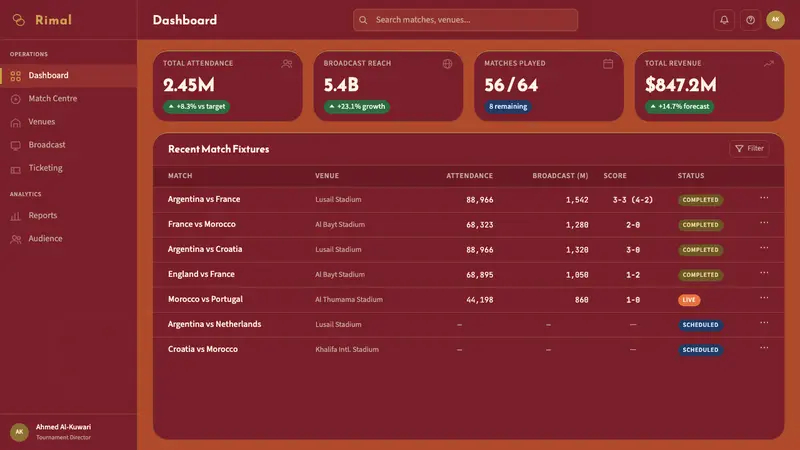Click the Total Revenue trend icon
The height and width of the screenshot is (450, 800).
[x=769, y=64]
